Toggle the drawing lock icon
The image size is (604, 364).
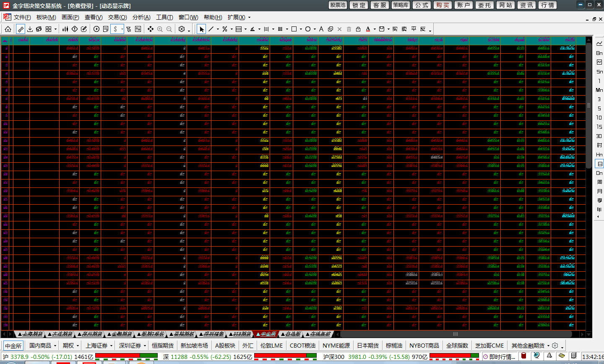coord(358,29)
